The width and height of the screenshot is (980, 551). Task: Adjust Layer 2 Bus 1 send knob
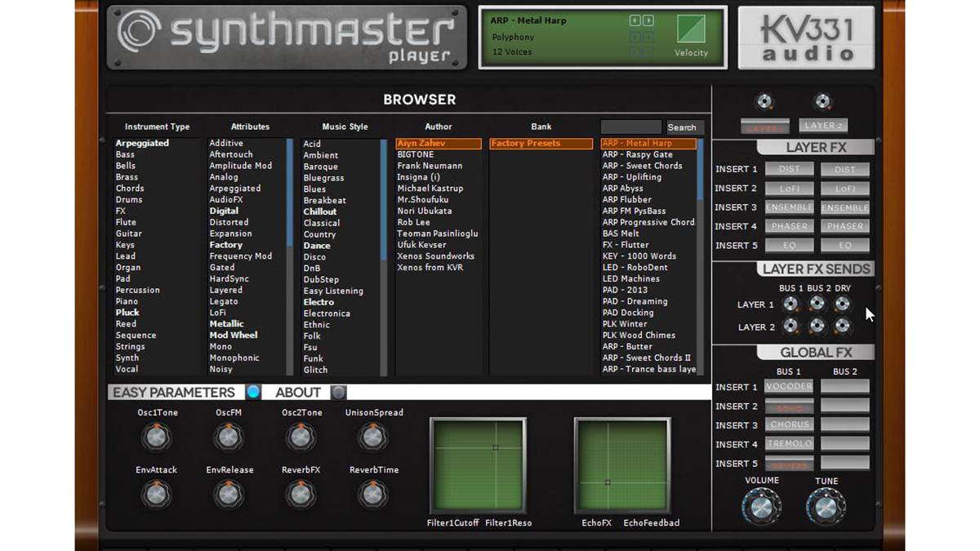pos(791,327)
